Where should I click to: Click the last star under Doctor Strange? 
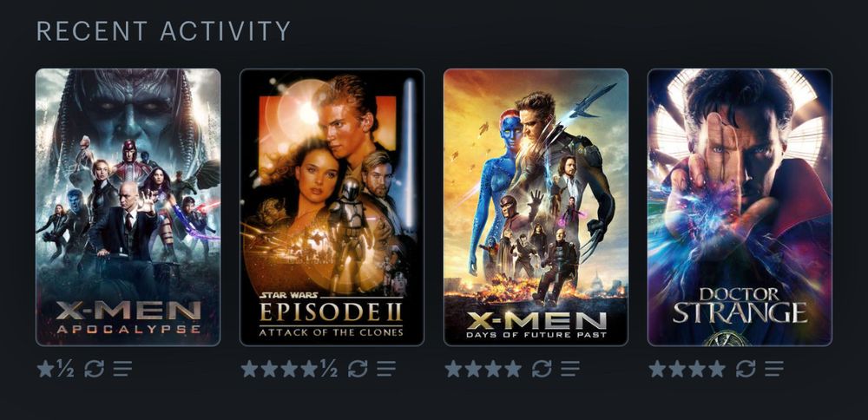(717, 369)
